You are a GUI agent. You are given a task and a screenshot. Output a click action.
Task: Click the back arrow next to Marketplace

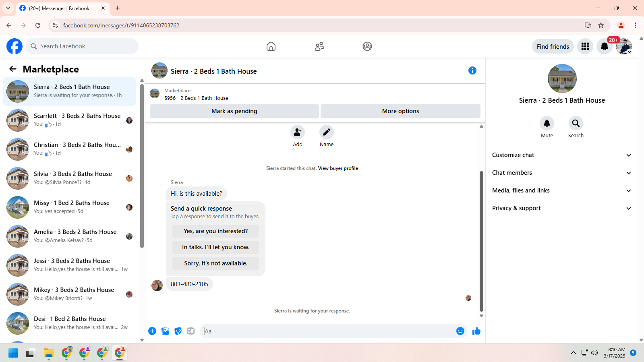click(x=13, y=69)
